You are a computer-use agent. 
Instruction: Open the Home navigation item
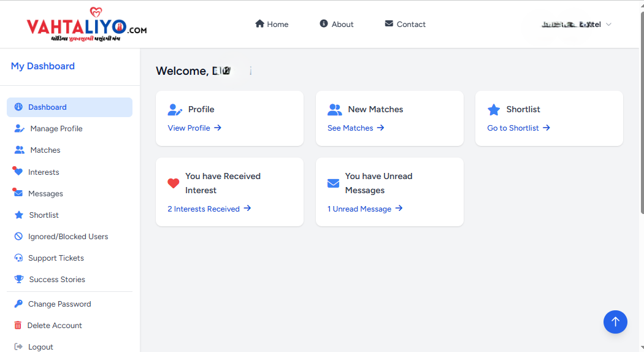click(272, 25)
